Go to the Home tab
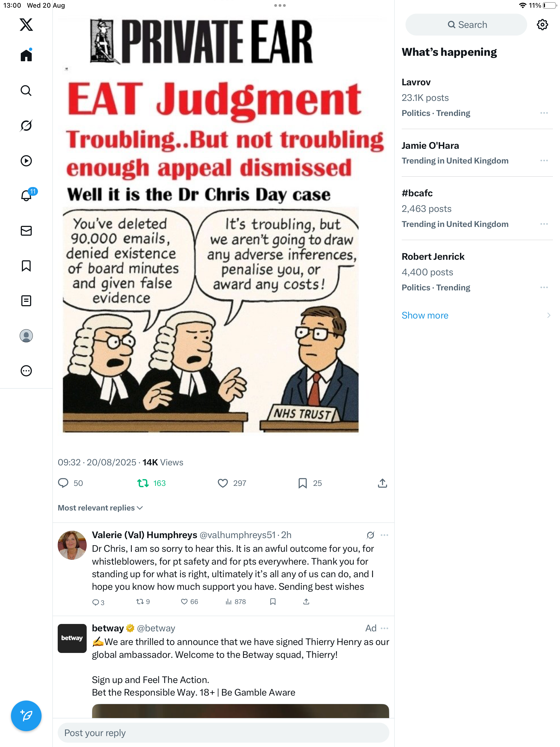 tap(26, 55)
